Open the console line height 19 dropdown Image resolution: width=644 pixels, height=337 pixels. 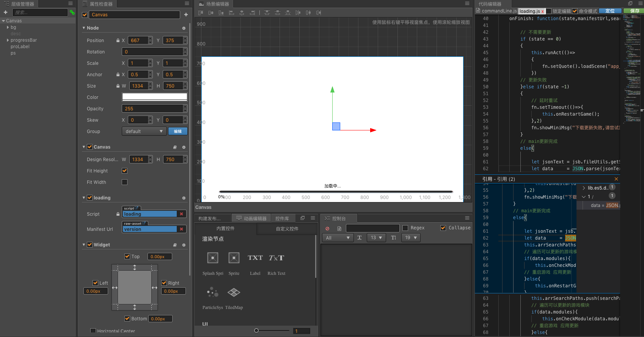(x=411, y=238)
